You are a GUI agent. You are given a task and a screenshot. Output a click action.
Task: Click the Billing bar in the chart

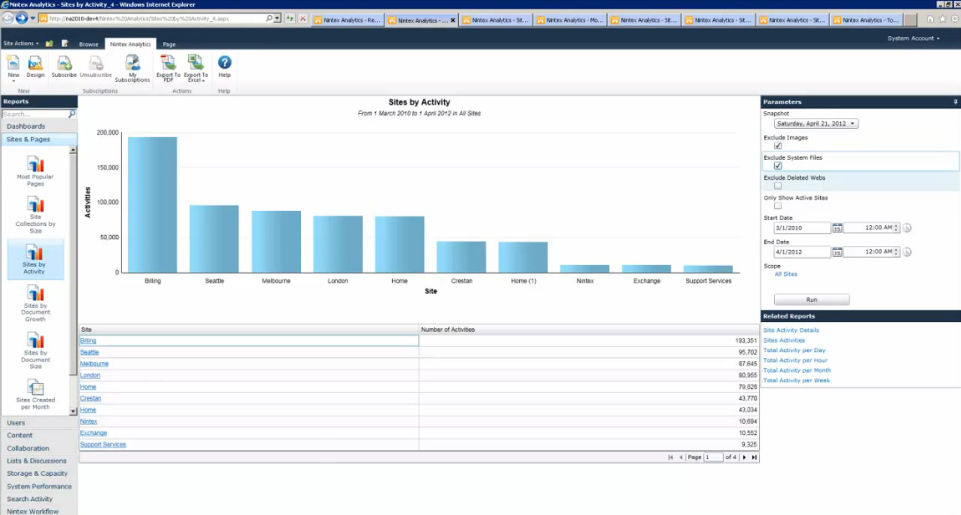pos(153,205)
